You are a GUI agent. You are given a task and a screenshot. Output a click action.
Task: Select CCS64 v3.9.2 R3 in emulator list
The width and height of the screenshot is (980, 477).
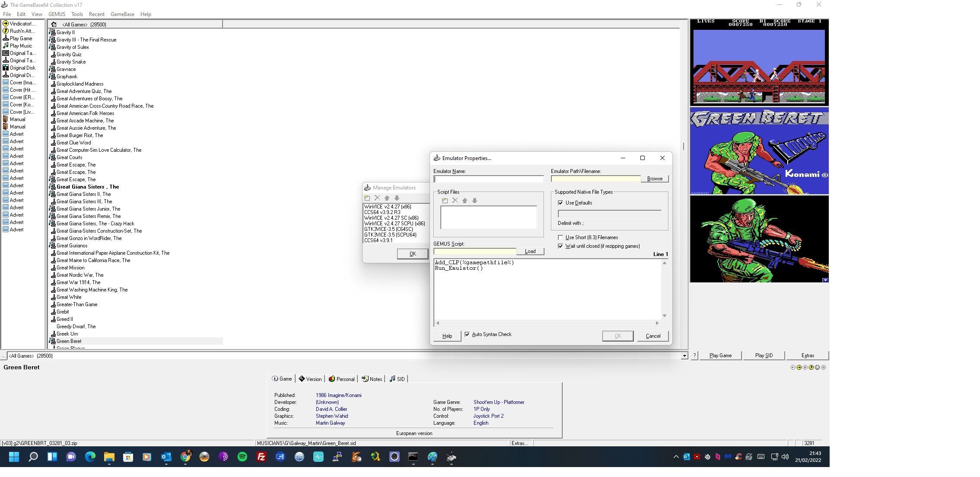[x=382, y=212]
